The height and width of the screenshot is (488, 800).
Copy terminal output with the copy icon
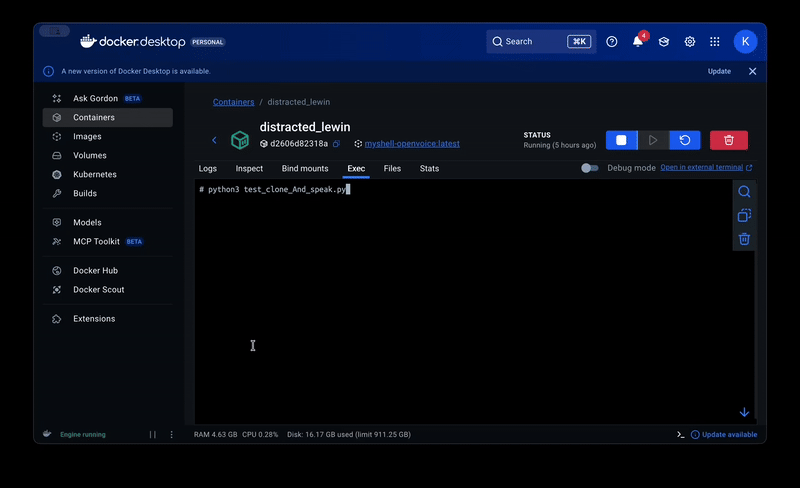pyautogui.click(x=744, y=215)
